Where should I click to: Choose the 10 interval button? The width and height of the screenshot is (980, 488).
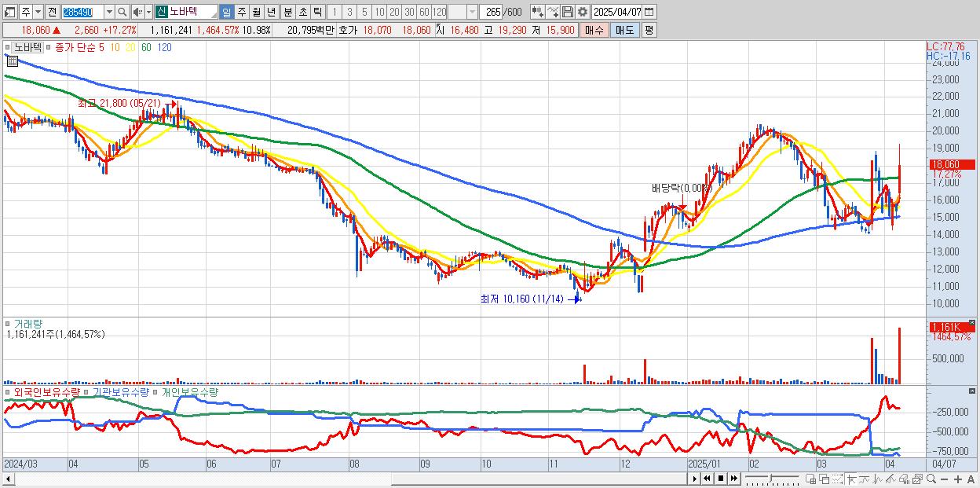click(x=379, y=13)
